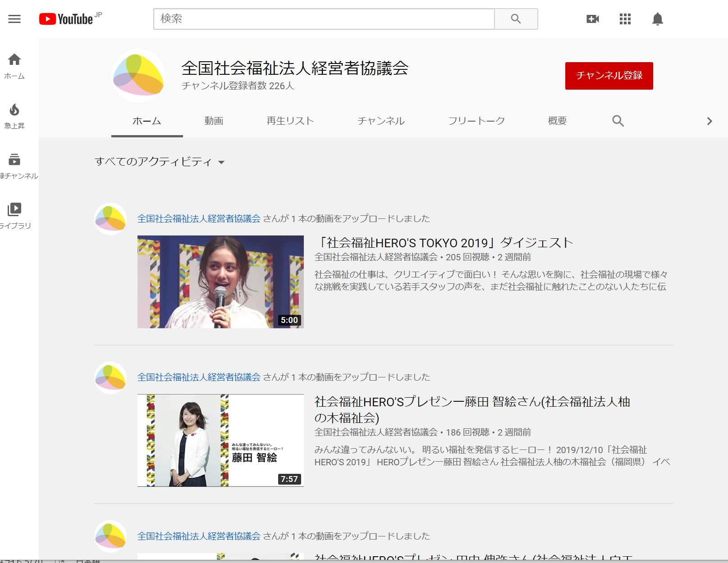The height and width of the screenshot is (563, 728).
Task: Click channel name link in third upload post
Action: point(199,536)
